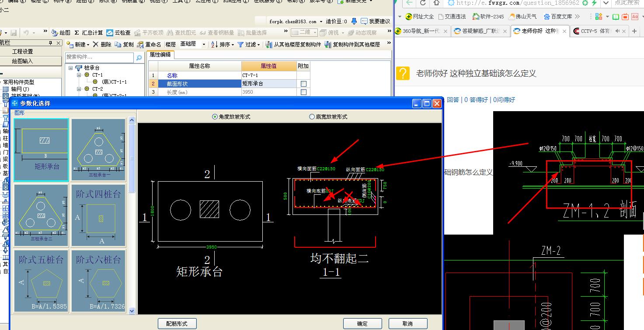Open a new browser tab with plus

coord(634,31)
